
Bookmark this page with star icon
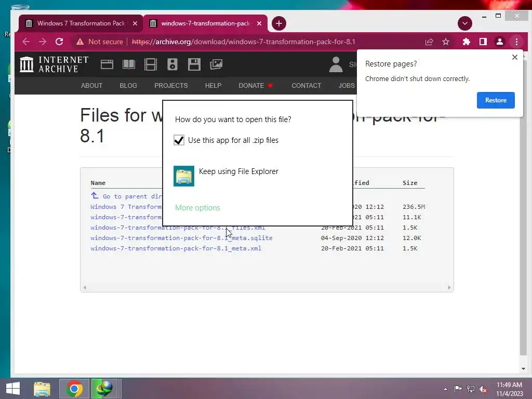(x=446, y=42)
